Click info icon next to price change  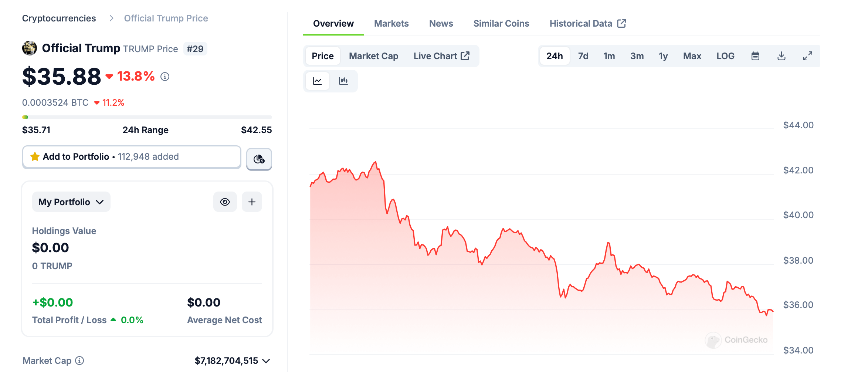click(x=165, y=77)
